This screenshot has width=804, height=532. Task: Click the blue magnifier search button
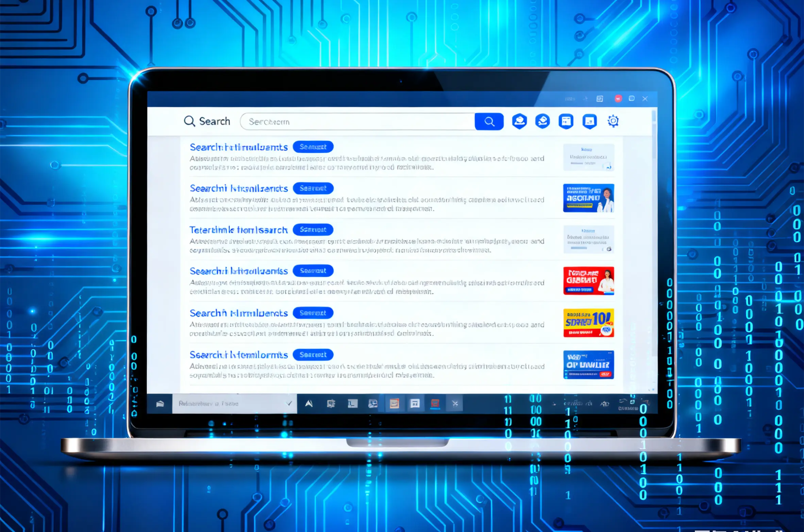click(x=489, y=121)
